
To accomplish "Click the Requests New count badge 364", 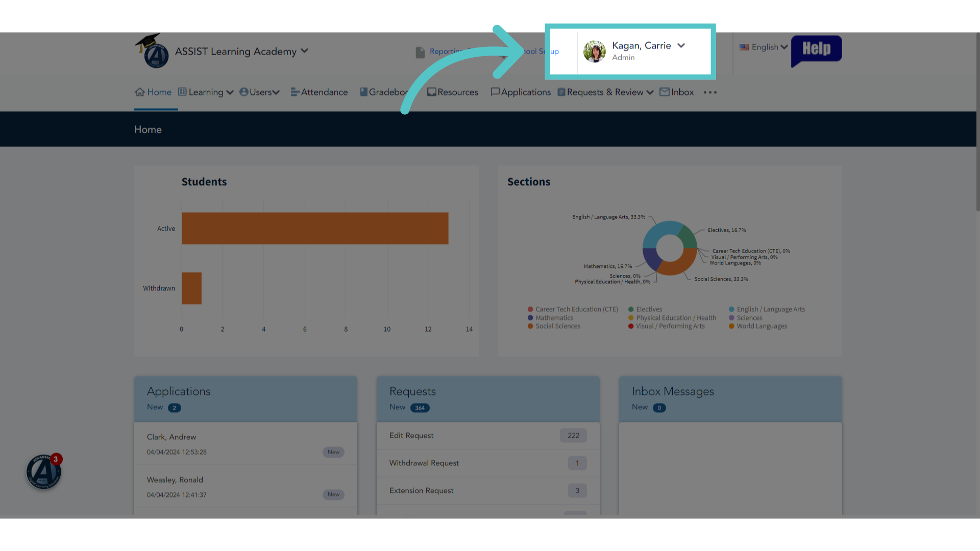I will (420, 408).
